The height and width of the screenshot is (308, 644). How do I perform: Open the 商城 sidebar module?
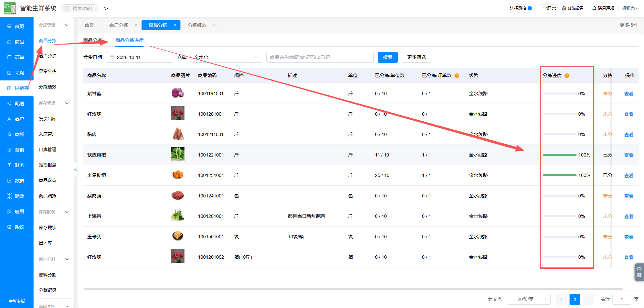pos(17,134)
